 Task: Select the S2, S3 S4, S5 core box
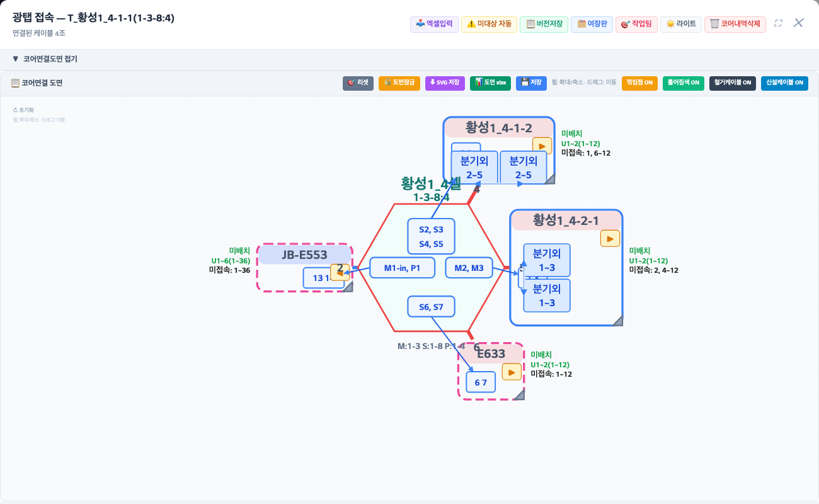coord(431,237)
